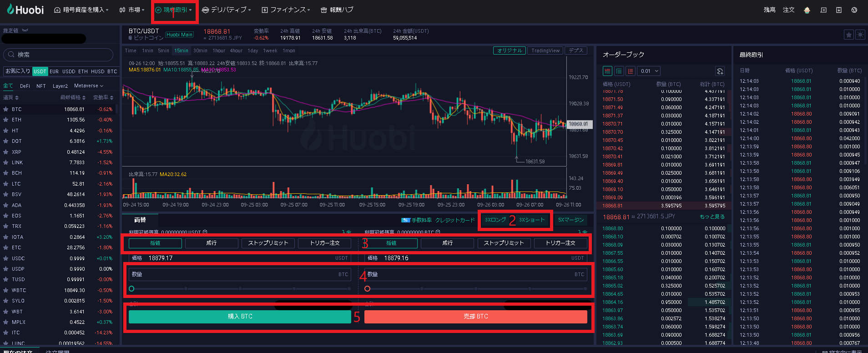Favorite DOT with its star icon
This screenshot has width=868, height=353.
(x=6, y=141)
